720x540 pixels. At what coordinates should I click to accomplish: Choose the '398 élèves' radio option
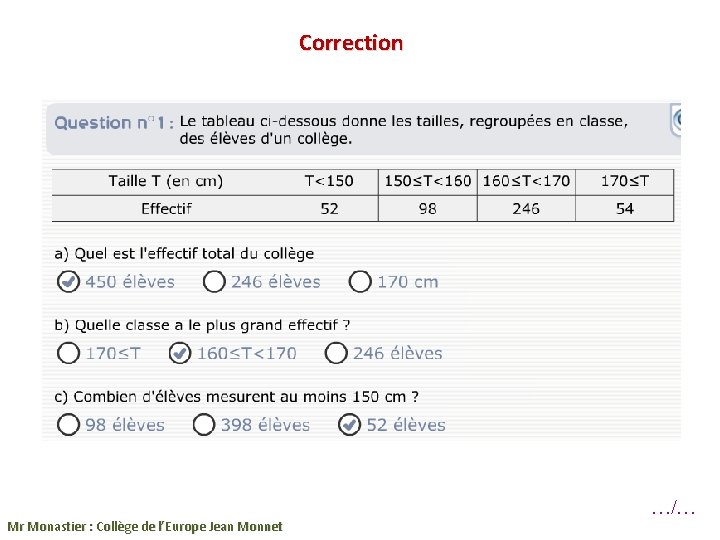tap(204, 425)
